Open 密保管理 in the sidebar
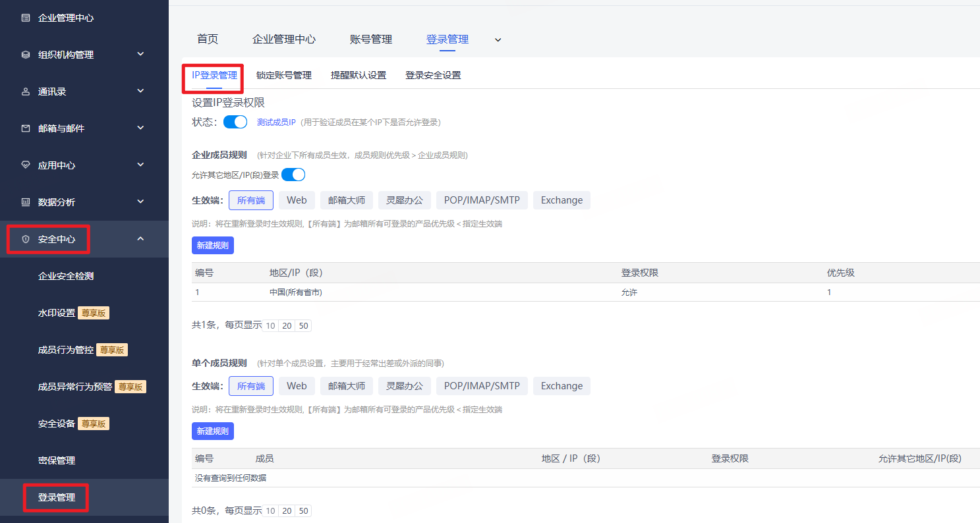This screenshot has height=523, width=980. click(x=57, y=460)
